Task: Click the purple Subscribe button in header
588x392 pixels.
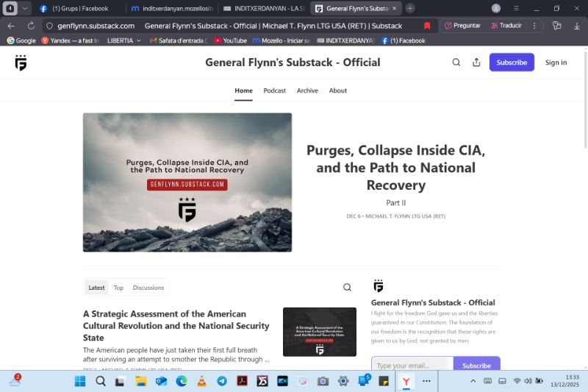Action: click(x=512, y=63)
